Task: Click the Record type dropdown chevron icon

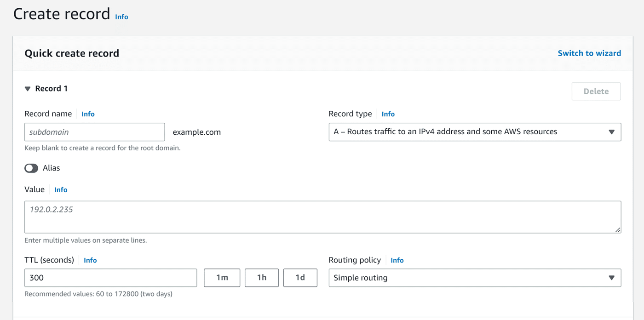Action: tap(612, 132)
